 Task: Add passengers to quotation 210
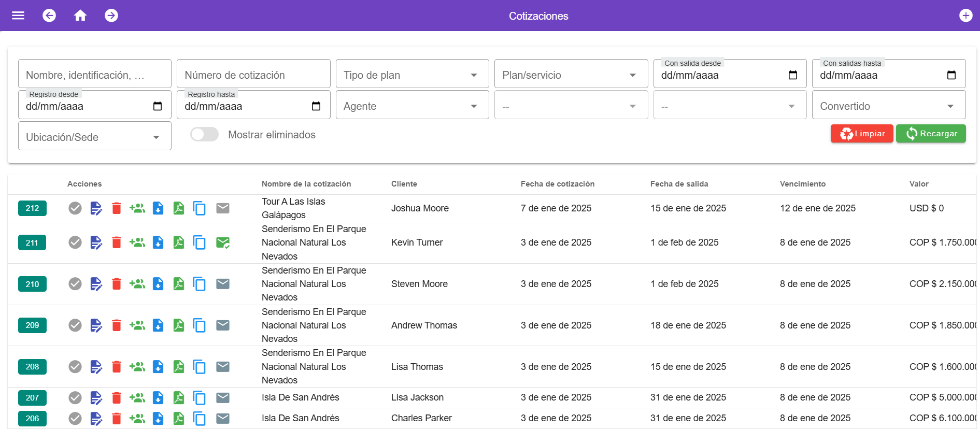click(137, 284)
